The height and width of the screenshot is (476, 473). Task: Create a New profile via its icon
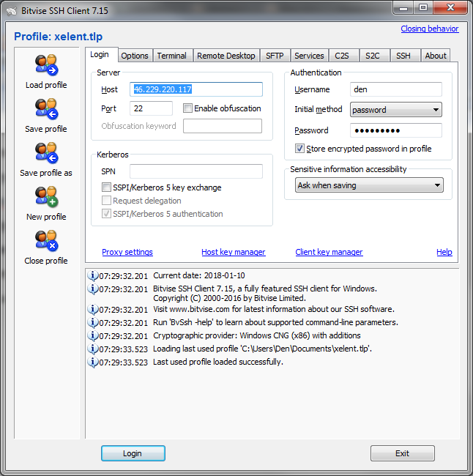(x=46, y=197)
